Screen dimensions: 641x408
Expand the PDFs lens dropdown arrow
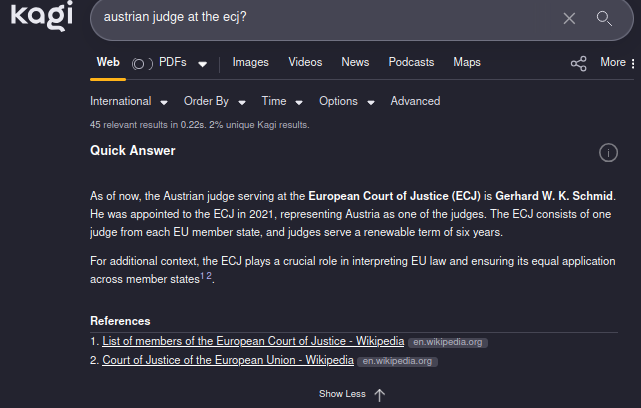click(202, 64)
